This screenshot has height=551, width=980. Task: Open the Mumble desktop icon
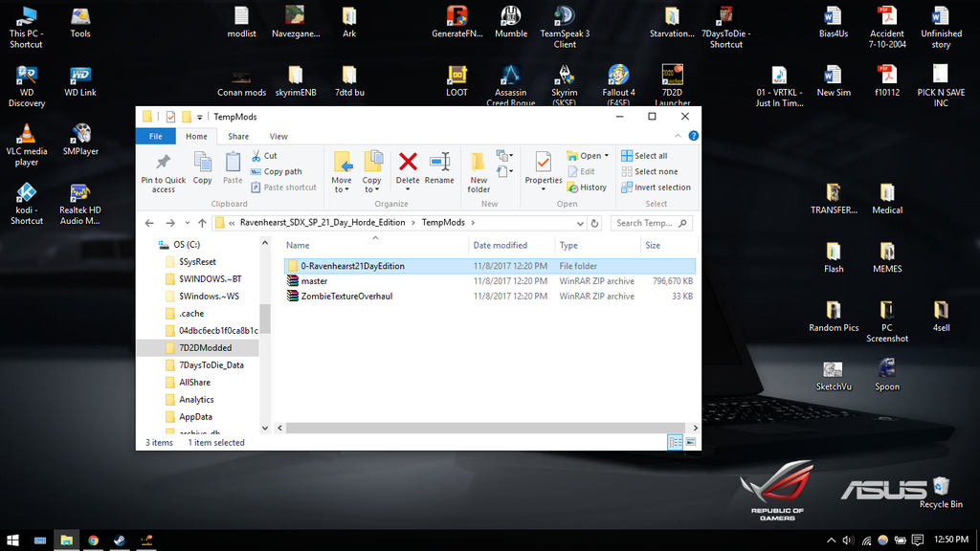coord(511,23)
